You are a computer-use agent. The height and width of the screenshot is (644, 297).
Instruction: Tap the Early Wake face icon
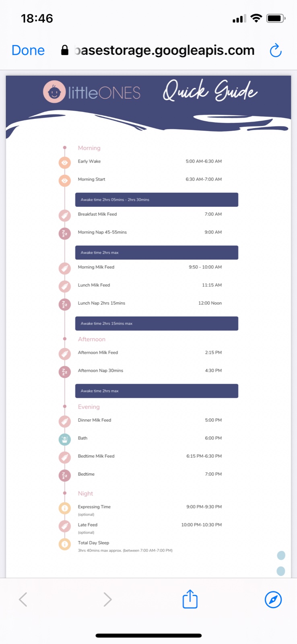point(64,162)
